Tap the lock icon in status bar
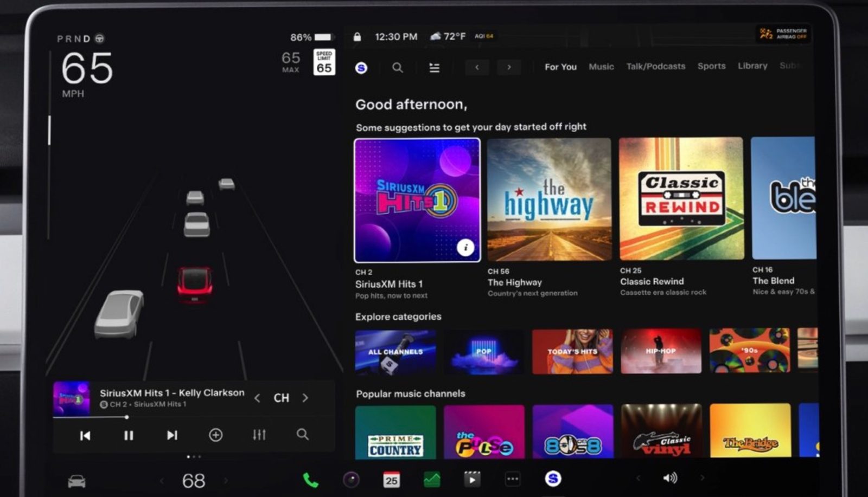868x497 pixels. pos(357,37)
